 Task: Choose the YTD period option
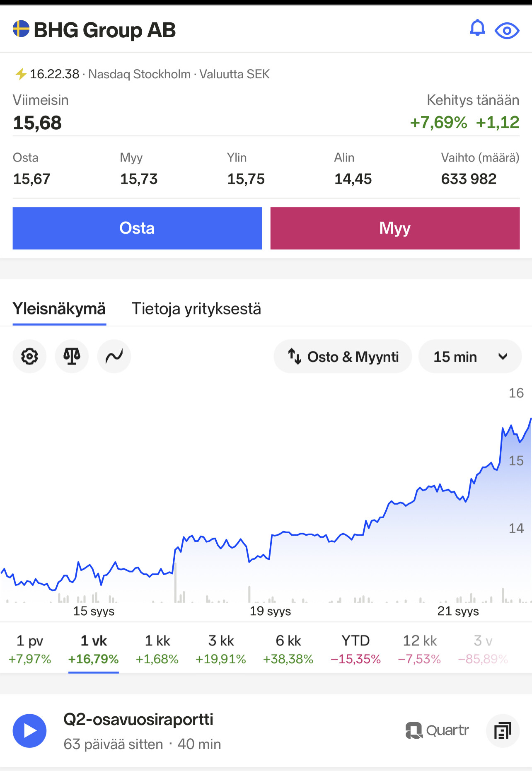pyautogui.click(x=355, y=650)
